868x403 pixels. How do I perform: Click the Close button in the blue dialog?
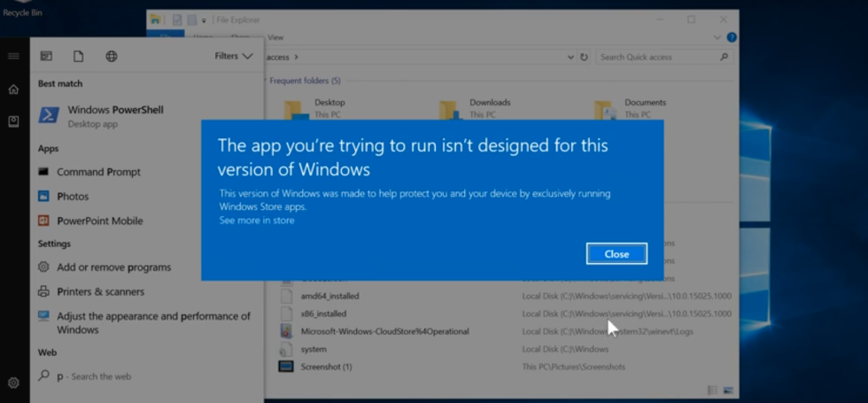(616, 254)
